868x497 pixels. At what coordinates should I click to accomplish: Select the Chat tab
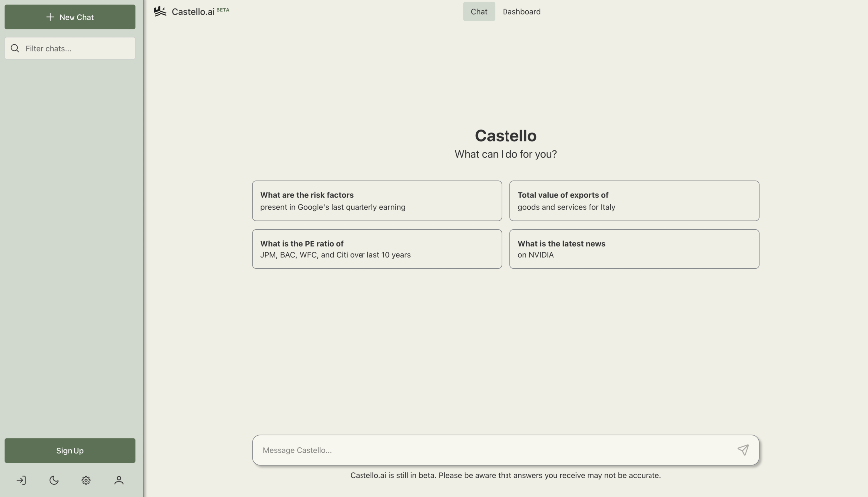pos(479,12)
